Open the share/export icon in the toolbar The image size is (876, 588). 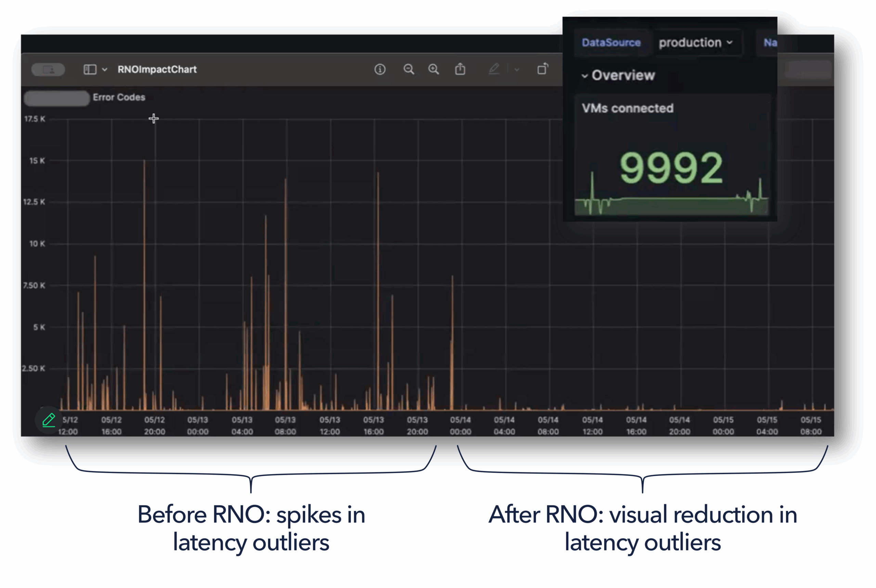461,69
